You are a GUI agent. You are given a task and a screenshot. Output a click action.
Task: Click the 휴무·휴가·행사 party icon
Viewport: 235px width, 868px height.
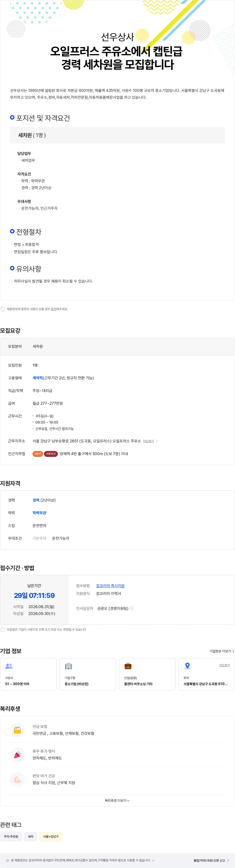point(17,755)
